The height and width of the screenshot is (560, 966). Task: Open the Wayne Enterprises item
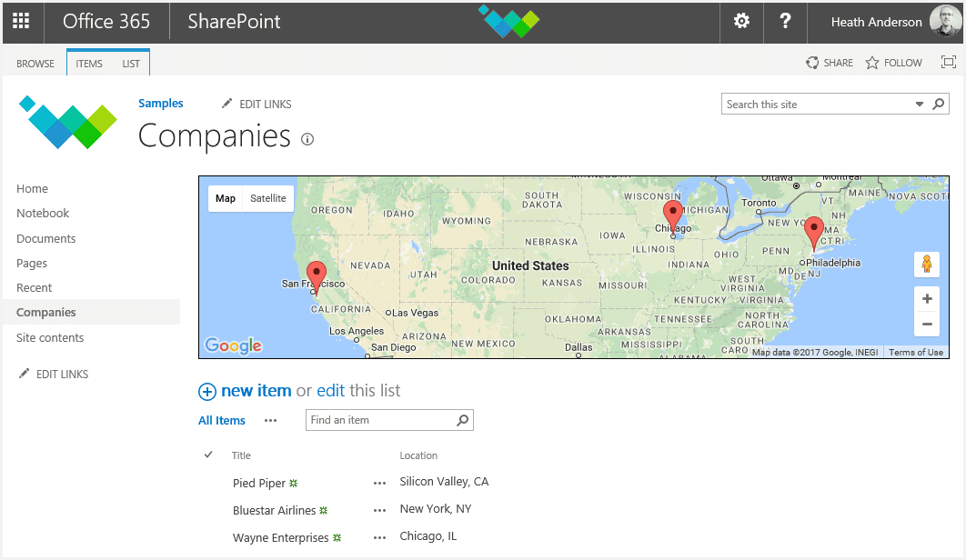point(280,537)
